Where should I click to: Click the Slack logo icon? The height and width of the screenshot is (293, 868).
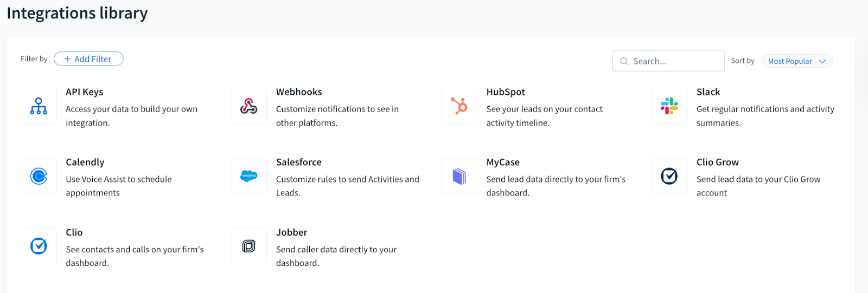pos(669,106)
